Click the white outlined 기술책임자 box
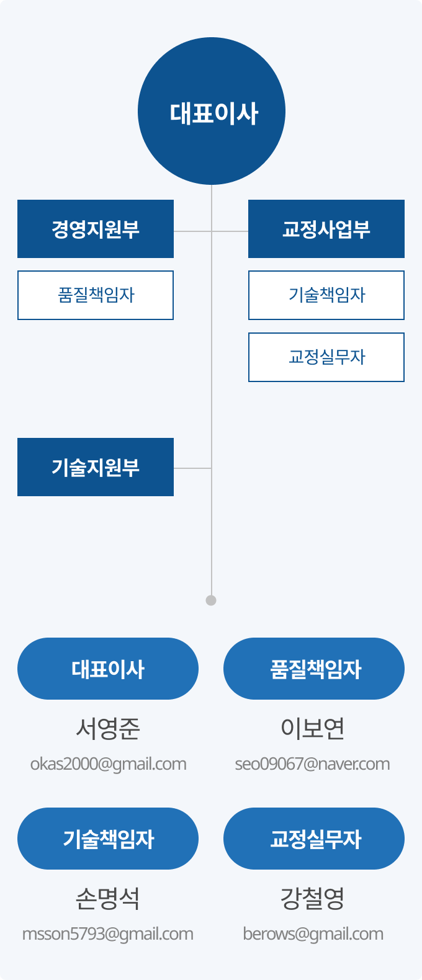Image resolution: width=422 pixels, height=980 pixels. point(326,295)
